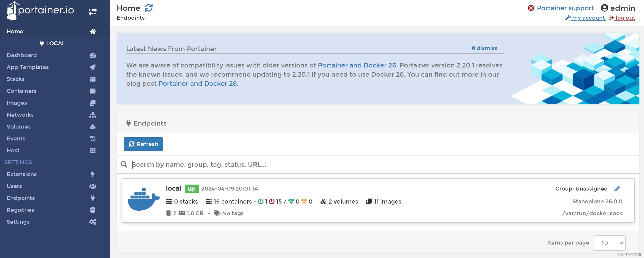Click the Volumes cubes icon
Viewport: 644px width, 258px height.
point(93,127)
